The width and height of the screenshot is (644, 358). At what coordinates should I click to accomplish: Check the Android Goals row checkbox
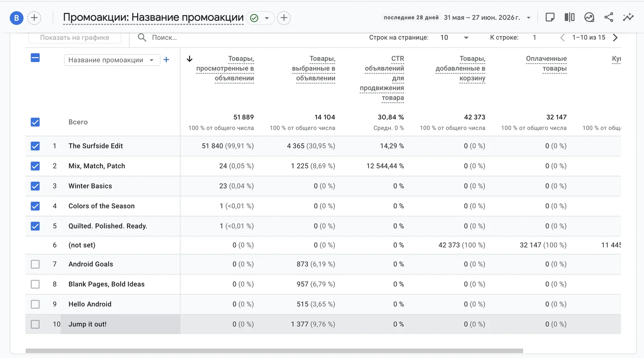tap(35, 264)
